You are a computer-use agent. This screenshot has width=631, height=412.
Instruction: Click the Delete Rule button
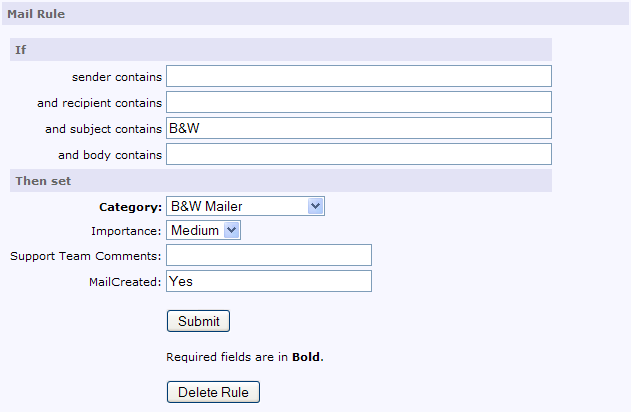click(x=213, y=392)
